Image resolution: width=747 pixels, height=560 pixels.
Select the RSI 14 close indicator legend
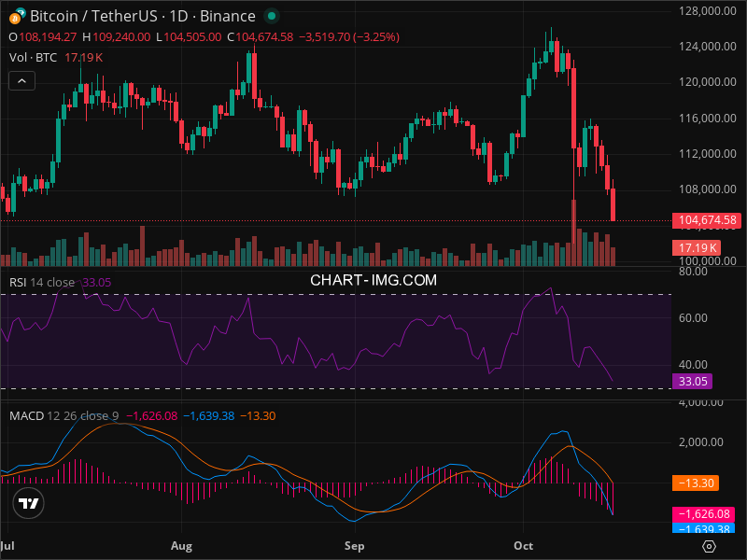[x=42, y=282]
